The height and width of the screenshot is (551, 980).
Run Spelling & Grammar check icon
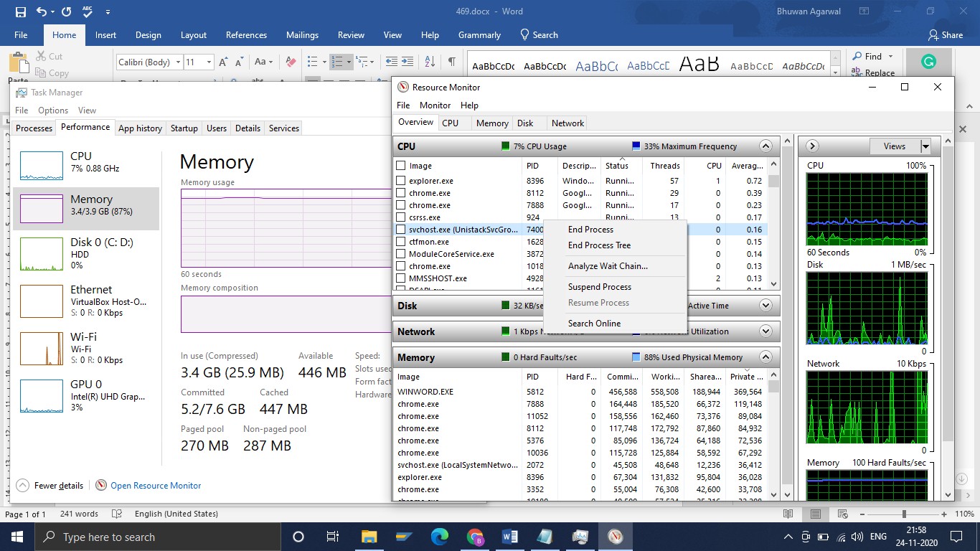pos(88,11)
